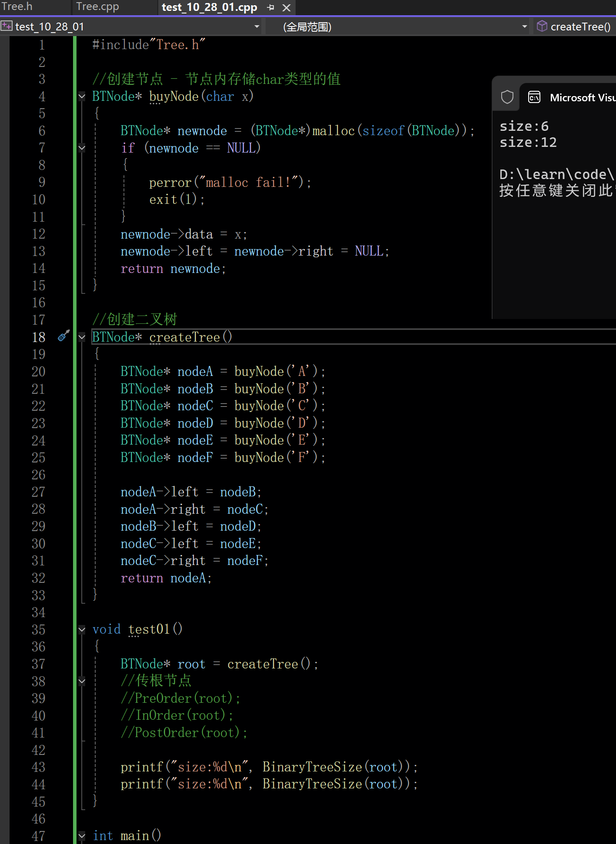Click the //PostOrder(root) comment
The image size is (616, 844).
[184, 733]
